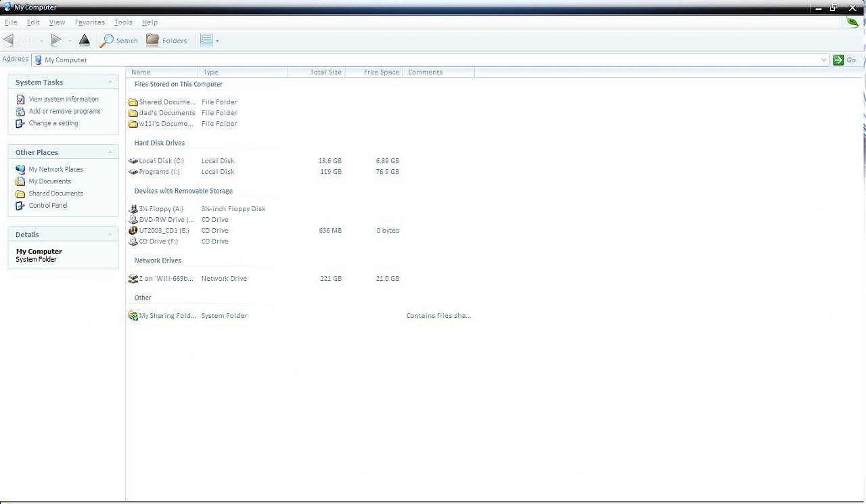This screenshot has width=866, height=504.
Task: Toggle the Folders pane button
Action: pos(166,41)
